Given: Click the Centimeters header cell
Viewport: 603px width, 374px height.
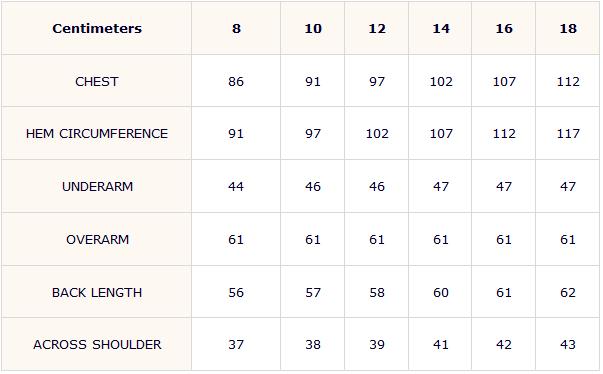Looking at the screenshot, I should [x=97, y=28].
